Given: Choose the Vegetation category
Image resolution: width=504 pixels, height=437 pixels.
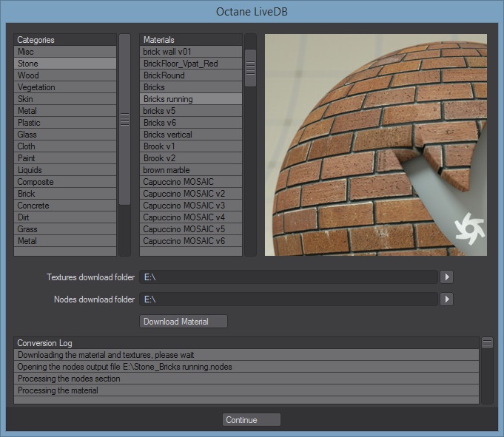Looking at the screenshot, I should (65, 87).
